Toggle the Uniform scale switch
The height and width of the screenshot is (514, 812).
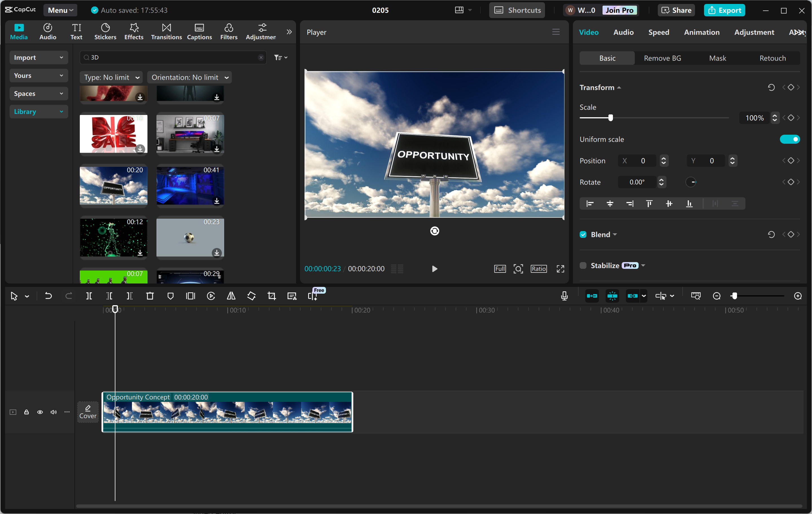[790, 139]
